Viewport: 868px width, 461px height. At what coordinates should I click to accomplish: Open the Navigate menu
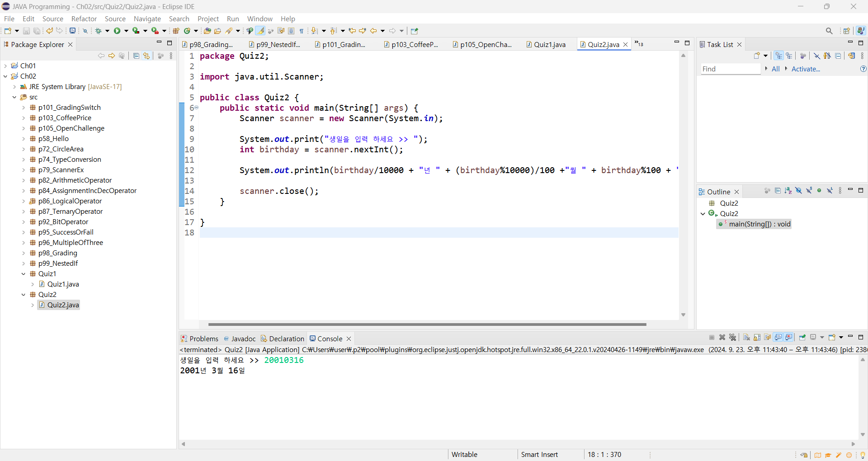click(x=147, y=19)
